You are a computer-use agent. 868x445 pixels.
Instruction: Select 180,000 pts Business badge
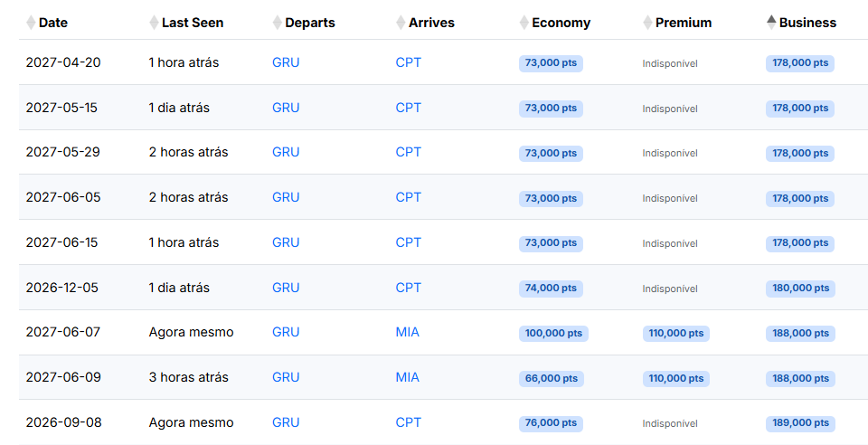click(x=800, y=289)
